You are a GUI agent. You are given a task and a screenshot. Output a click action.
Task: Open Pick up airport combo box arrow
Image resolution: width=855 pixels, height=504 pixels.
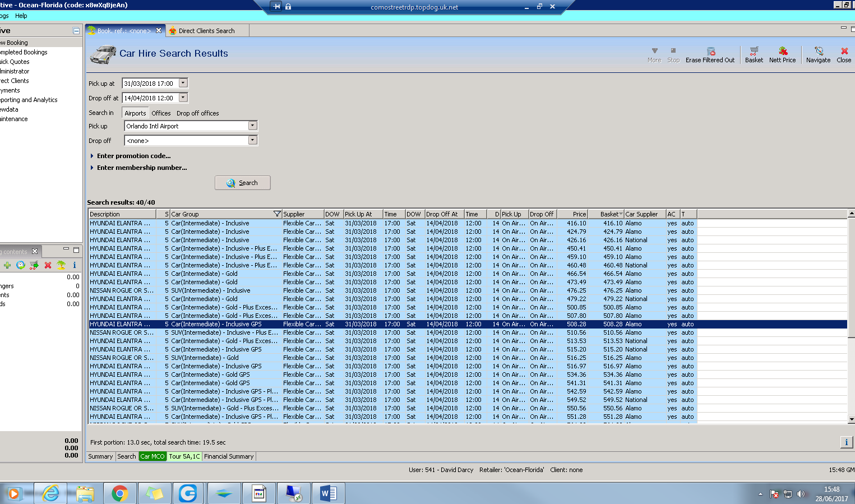[252, 126]
